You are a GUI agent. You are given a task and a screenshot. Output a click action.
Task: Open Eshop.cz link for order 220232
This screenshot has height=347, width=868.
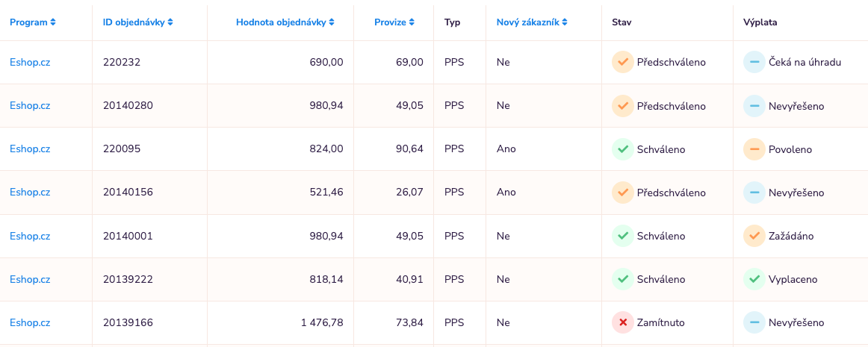click(30, 62)
